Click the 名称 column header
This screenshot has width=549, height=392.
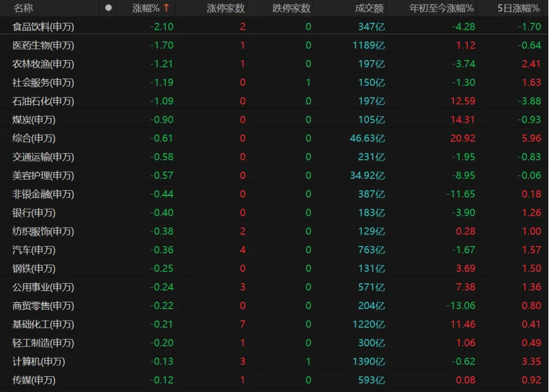[23, 8]
